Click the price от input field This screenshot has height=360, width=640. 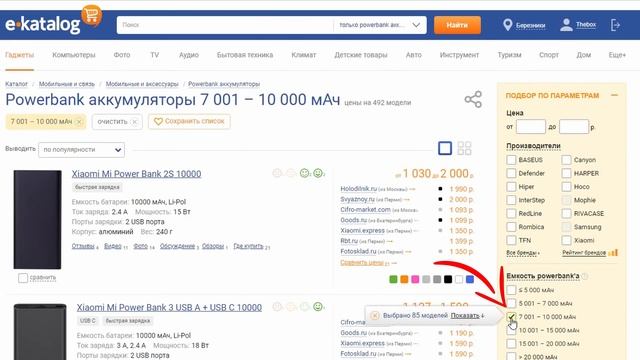coord(530,127)
